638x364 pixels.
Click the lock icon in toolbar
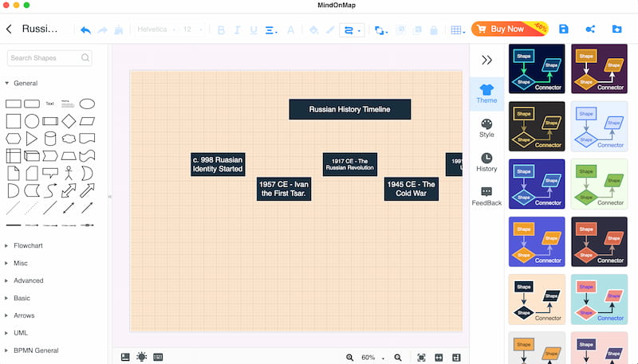[x=434, y=29]
